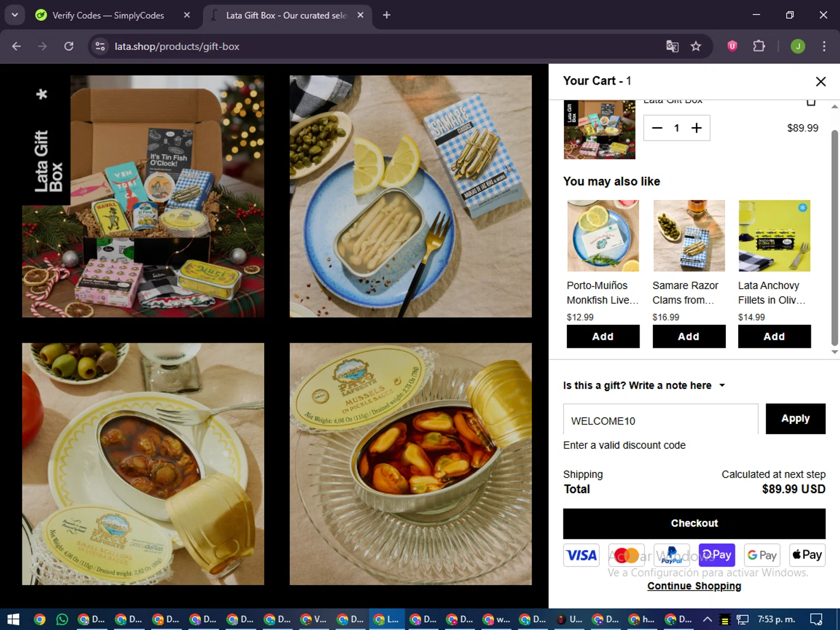Open the Chrome profile avatar J

point(798,46)
